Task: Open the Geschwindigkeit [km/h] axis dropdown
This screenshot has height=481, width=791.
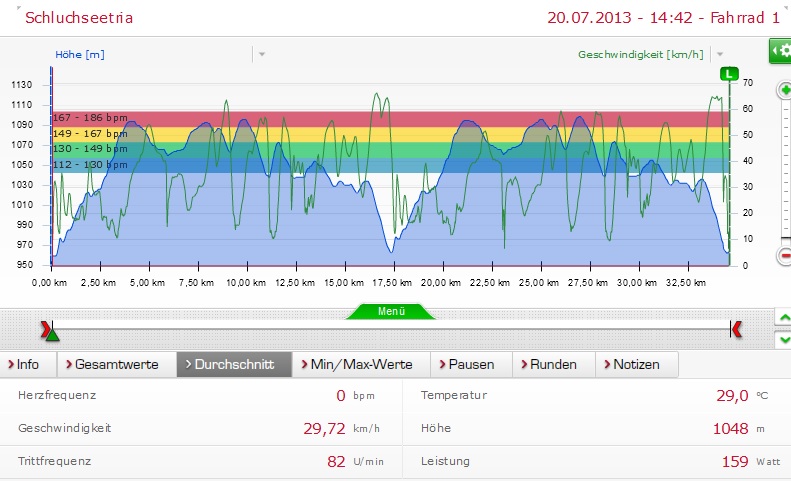Action: click(719, 54)
